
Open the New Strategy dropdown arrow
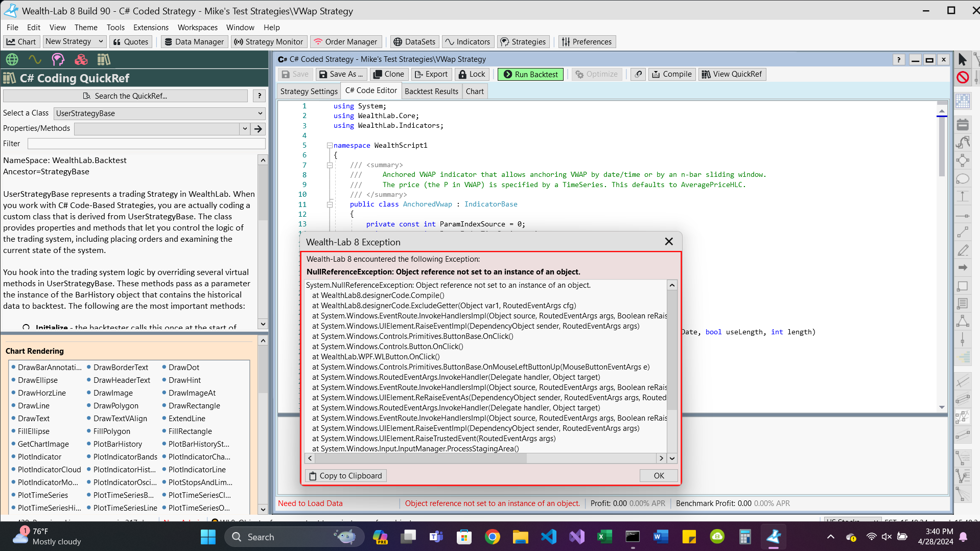coord(101,41)
